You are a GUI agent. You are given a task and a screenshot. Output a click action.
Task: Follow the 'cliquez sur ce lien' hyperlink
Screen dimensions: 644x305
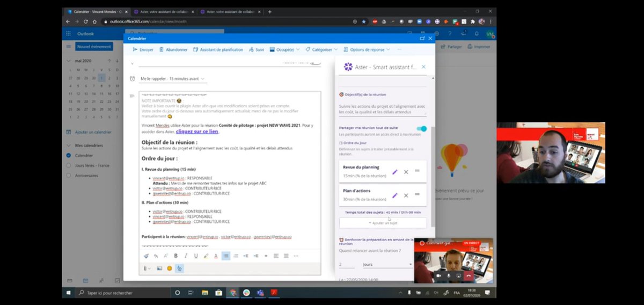click(196, 130)
